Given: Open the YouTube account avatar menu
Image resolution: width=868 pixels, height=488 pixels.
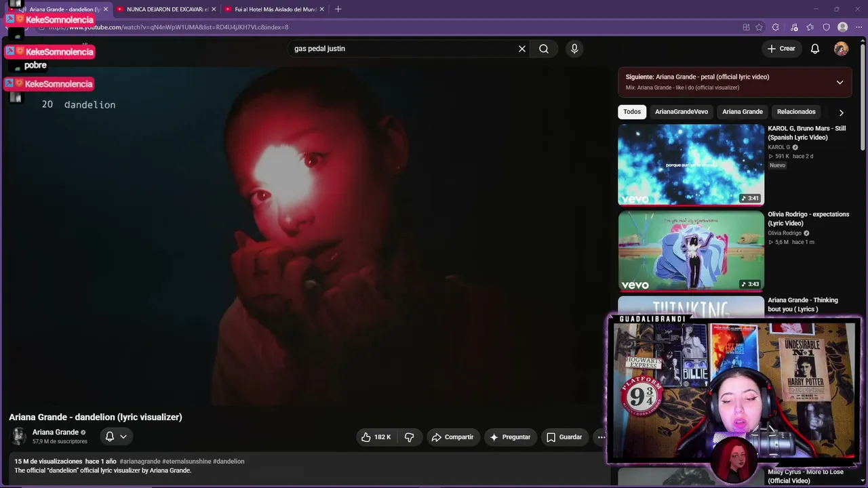Looking at the screenshot, I should 841,49.
